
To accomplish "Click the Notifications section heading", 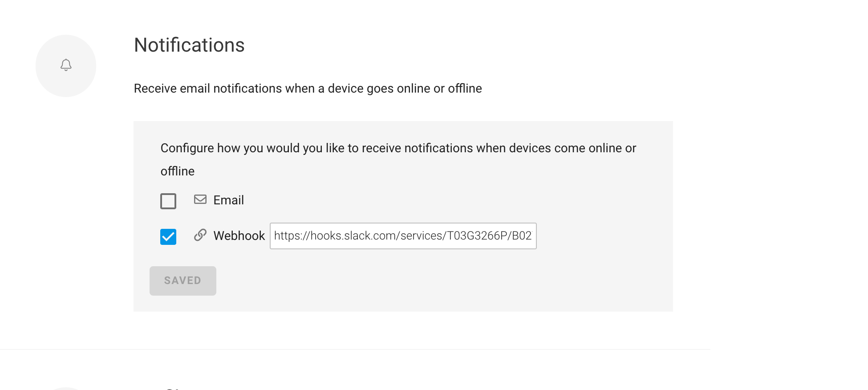I will tap(189, 45).
